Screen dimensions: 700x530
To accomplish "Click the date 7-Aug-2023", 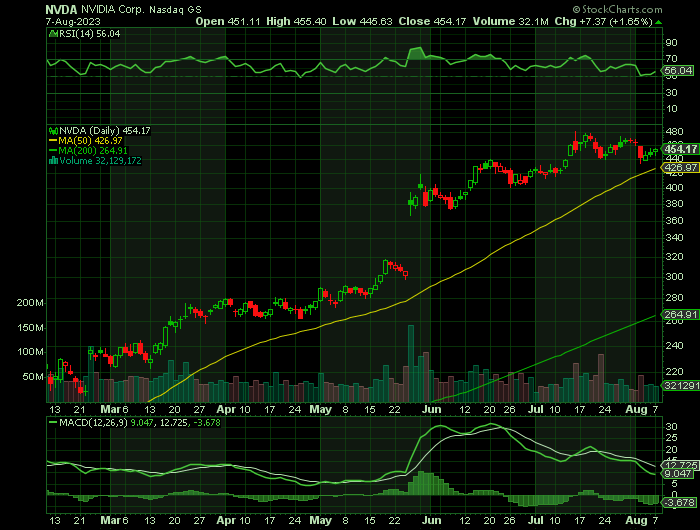I will point(73,21).
